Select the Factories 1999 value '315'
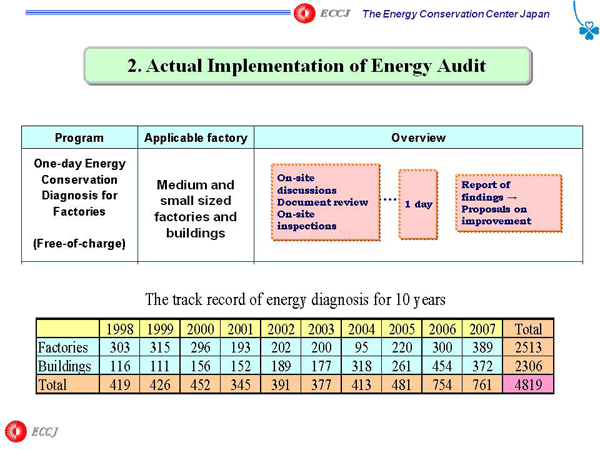 coord(160,347)
